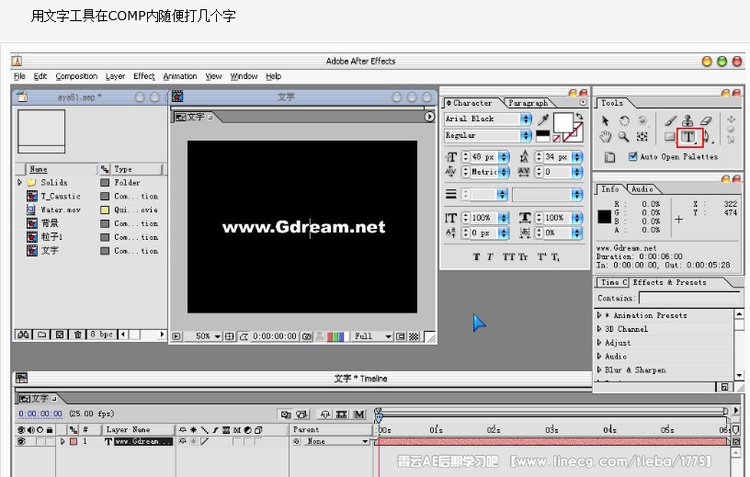Image resolution: width=750 pixels, height=477 pixels.
Task: Hide the www.Gdream layer with eye switch
Action: pyautogui.click(x=21, y=441)
